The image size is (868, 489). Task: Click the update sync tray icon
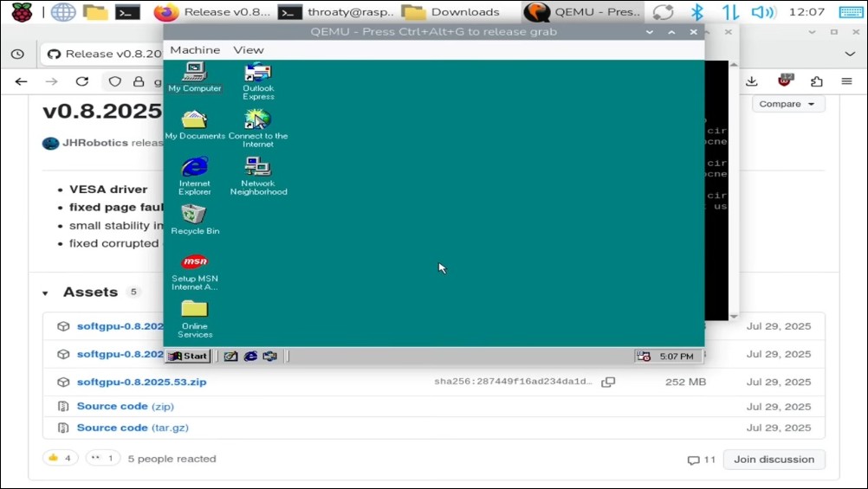[x=663, y=11]
